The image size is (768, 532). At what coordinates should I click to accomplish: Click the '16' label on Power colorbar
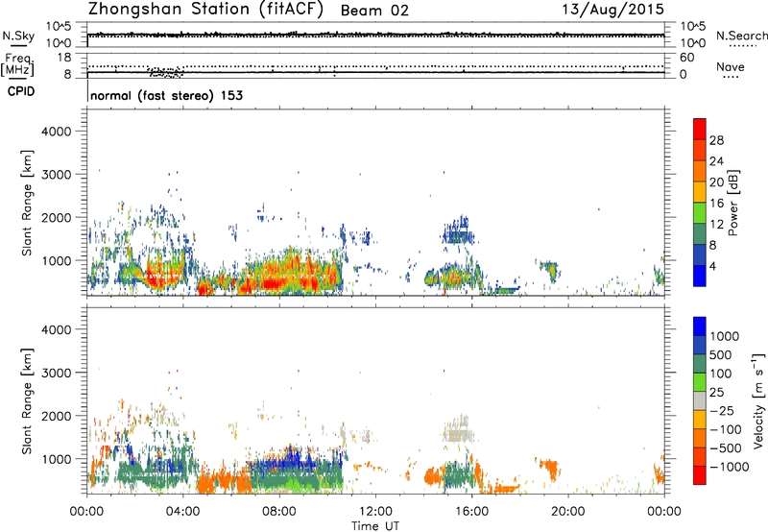pyautogui.click(x=716, y=204)
